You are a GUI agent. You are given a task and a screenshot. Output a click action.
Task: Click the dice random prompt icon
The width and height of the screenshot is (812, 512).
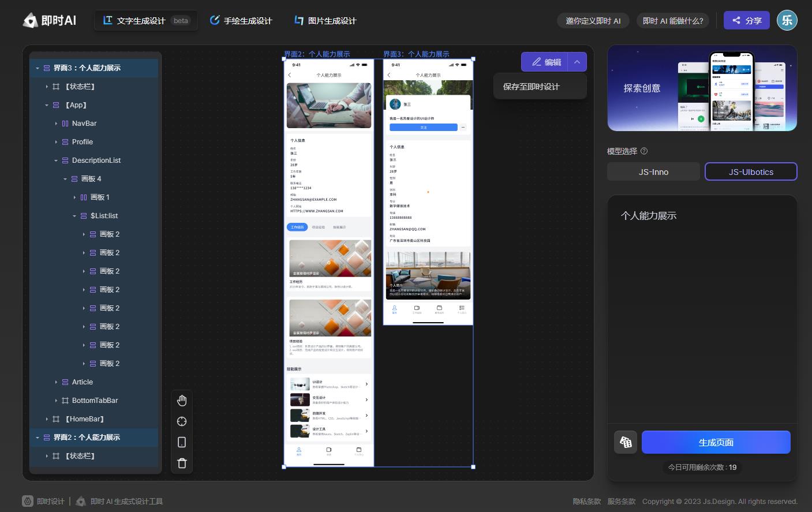(x=626, y=442)
